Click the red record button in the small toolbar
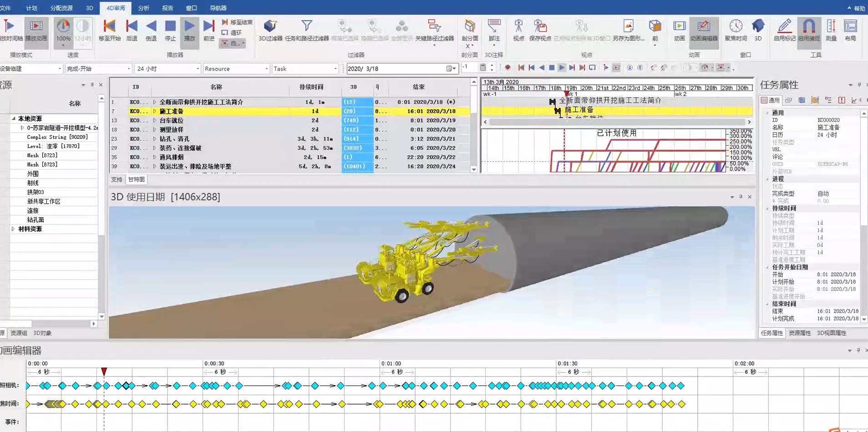This screenshot has width=868, height=432. [508, 68]
